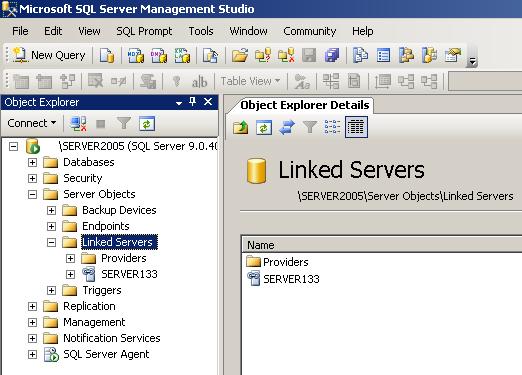Expand the Management folder
Screen dimensions: 522x375
[32, 322]
